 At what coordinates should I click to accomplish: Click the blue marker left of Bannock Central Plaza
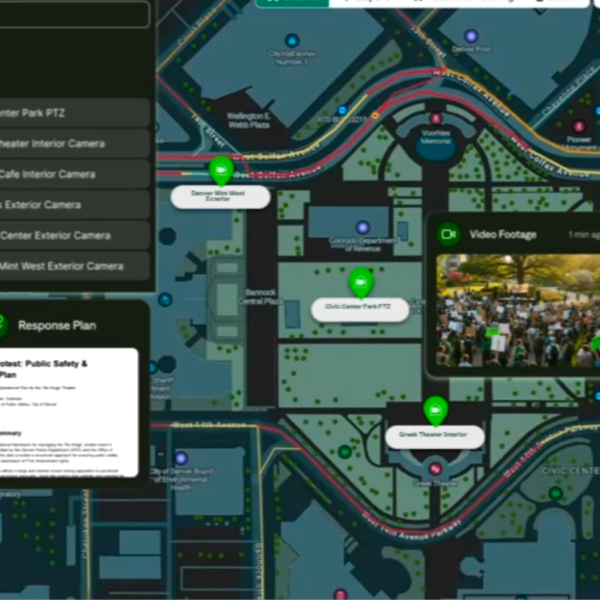pyautogui.click(x=165, y=299)
